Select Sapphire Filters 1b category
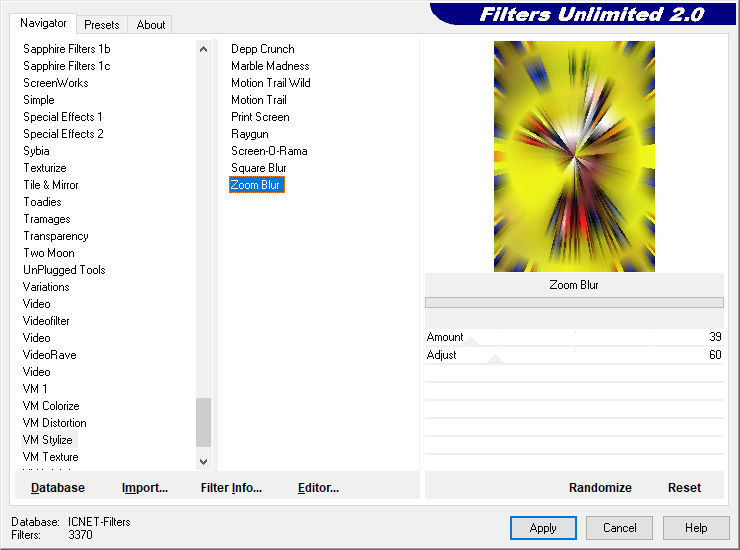 67,49
